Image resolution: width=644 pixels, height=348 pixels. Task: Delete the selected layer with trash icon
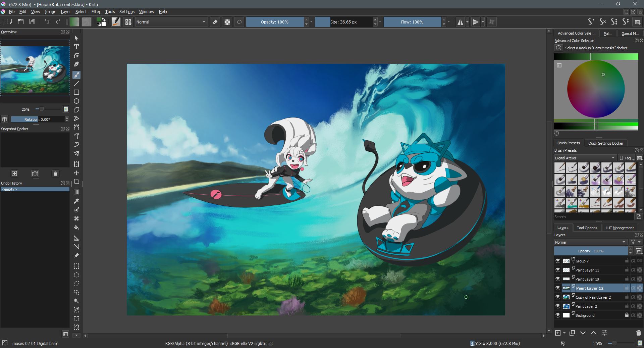[x=638, y=333]
